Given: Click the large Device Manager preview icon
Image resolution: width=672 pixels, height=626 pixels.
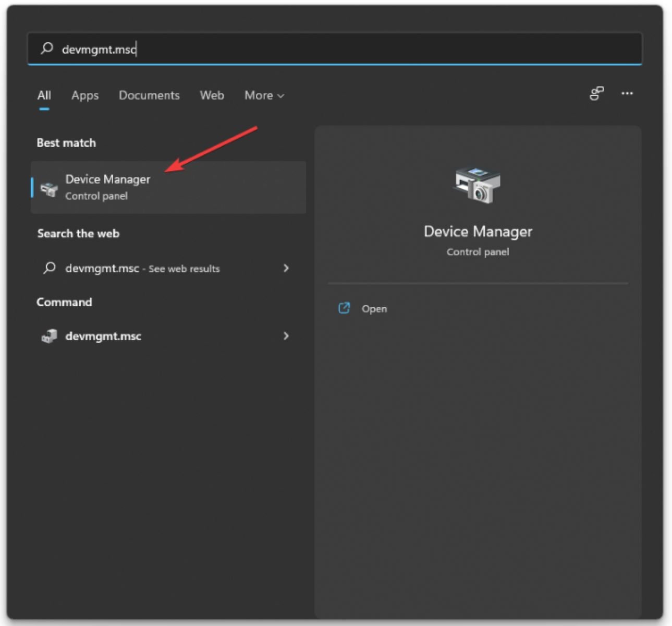Looking at the screenshot, I should click(x=478, y=185).
